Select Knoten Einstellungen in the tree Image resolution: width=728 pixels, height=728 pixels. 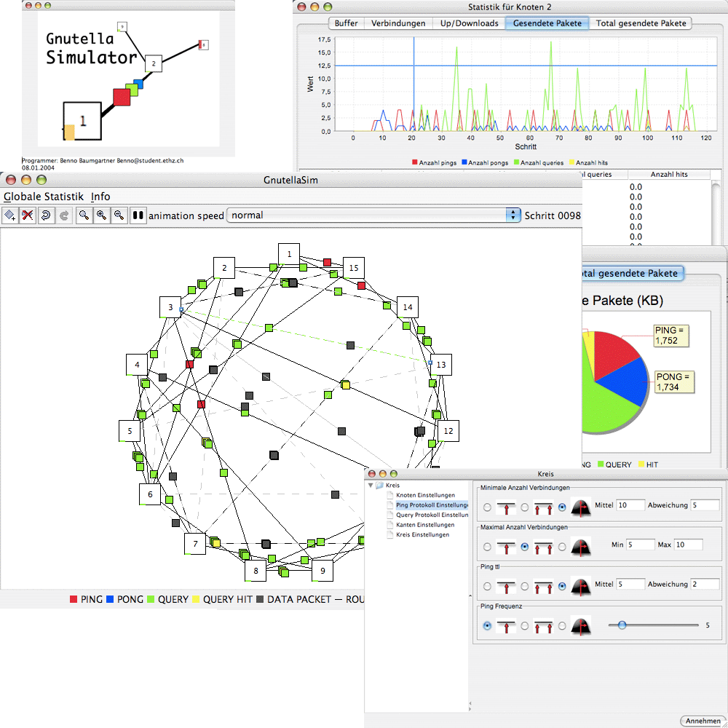click(425, 495)
